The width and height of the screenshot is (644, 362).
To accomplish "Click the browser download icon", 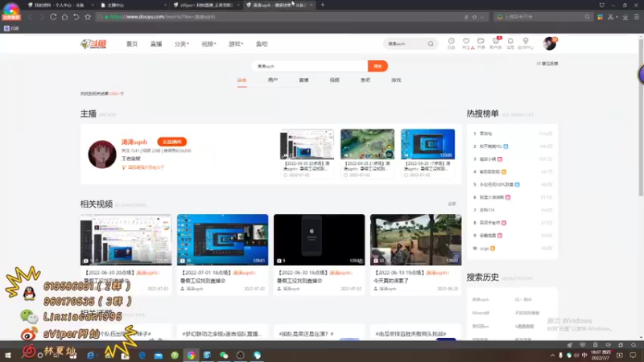I will [625, 17].
